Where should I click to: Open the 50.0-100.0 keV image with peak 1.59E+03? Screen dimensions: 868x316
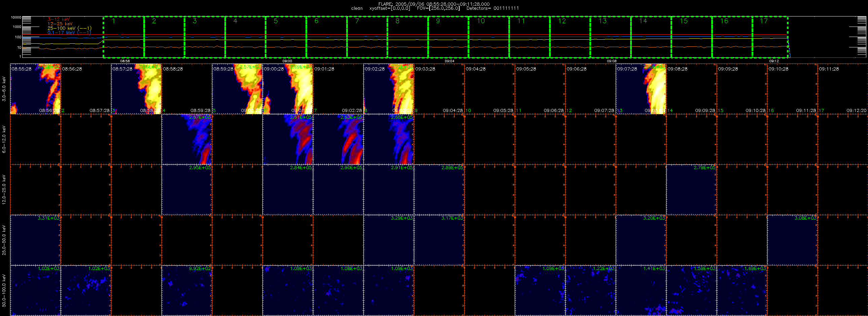(691, 290)
